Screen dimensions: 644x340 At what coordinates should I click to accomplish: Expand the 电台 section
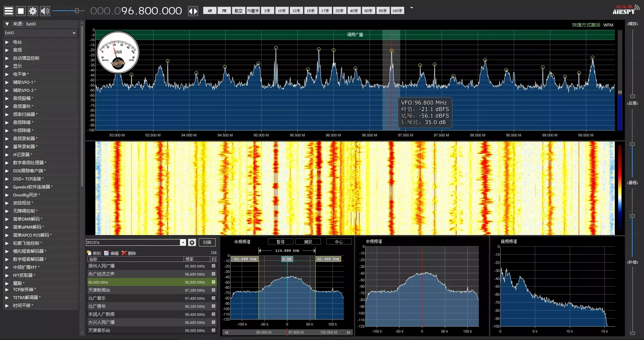click(x=7, y=42)
